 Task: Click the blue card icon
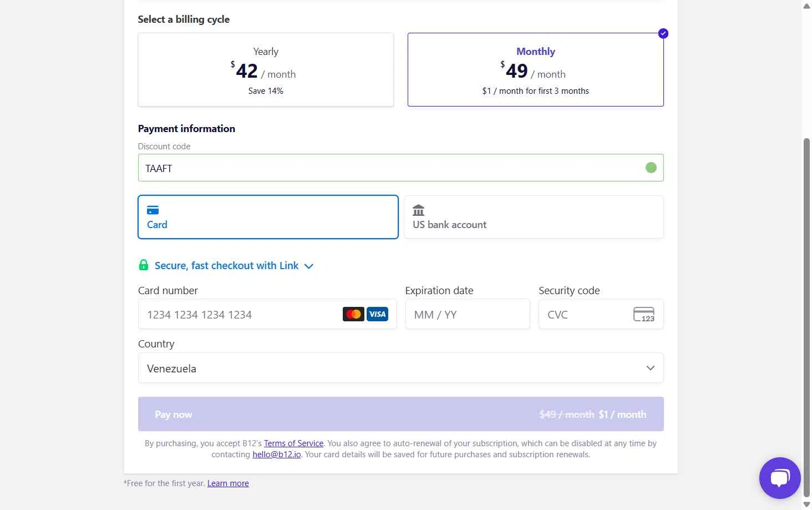click(x=153, y=210)
